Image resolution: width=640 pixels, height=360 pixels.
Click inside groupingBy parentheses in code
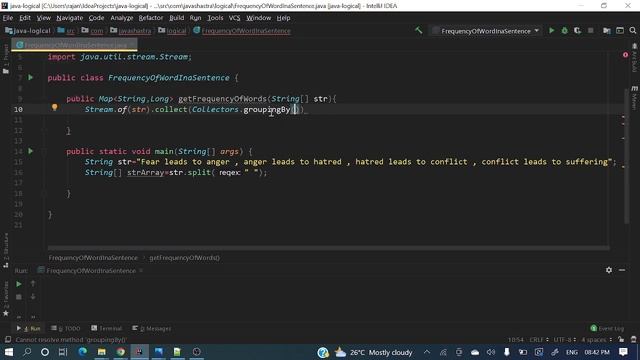(296, 109)
